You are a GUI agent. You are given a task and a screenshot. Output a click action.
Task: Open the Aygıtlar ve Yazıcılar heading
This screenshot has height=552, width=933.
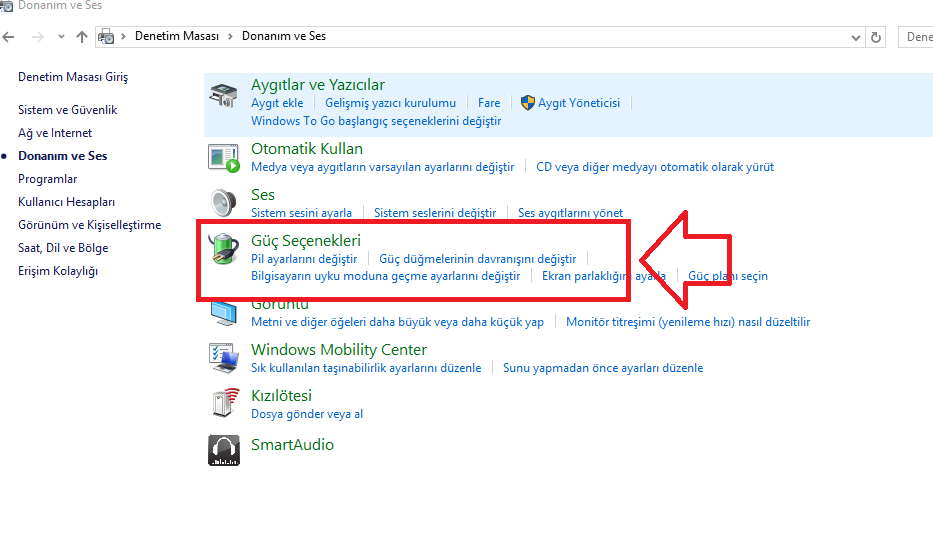318,84
